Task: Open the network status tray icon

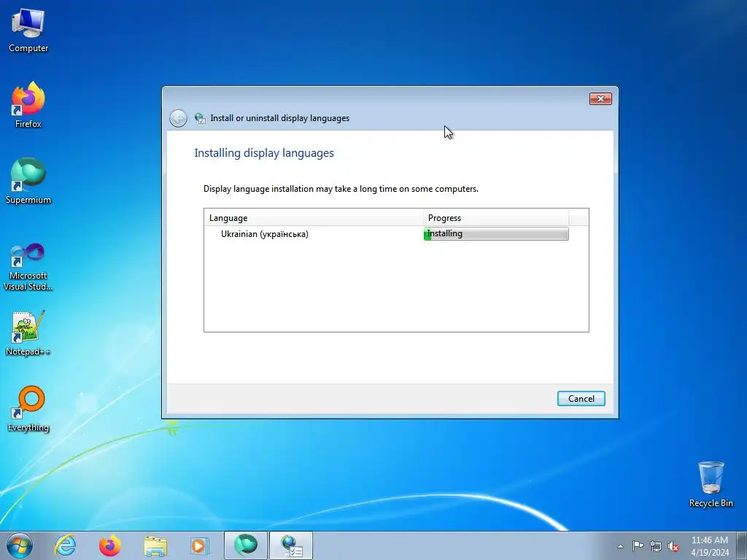Action: [x=656, y=546]
